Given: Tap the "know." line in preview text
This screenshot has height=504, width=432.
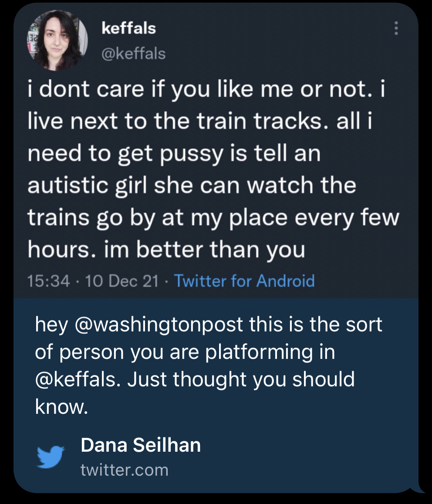Looking at the screenshot, I should click(x=61, y=407).
